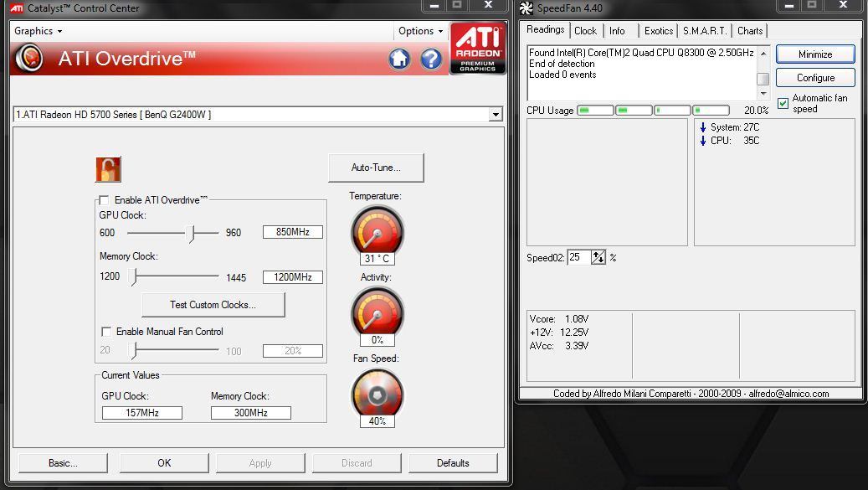The image size is (868, 490).
Task: Click the AVcc 3.39V reading
Action: tap(559, 346)
